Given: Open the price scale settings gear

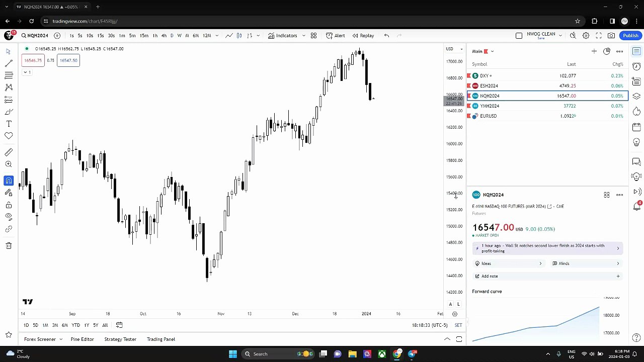Looking at the screenshot, I should pos(455,314).
